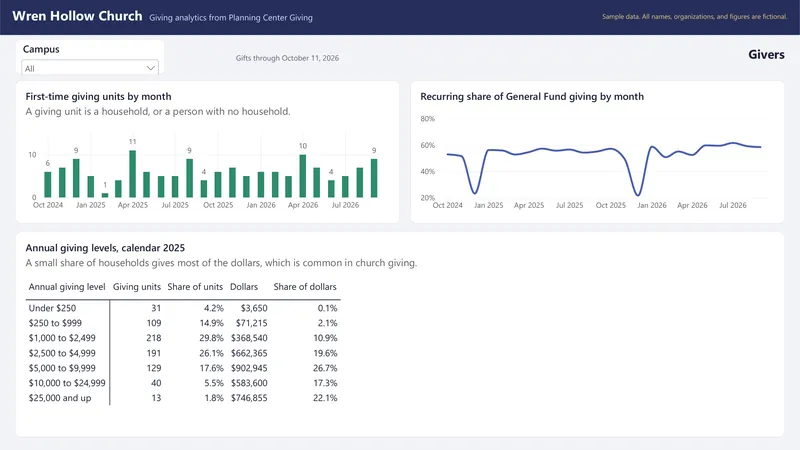This screenshot has width=800, height=450.
Task: Click 'Annual giving levels, calendar 2025' title
Action: coord(105,248)
